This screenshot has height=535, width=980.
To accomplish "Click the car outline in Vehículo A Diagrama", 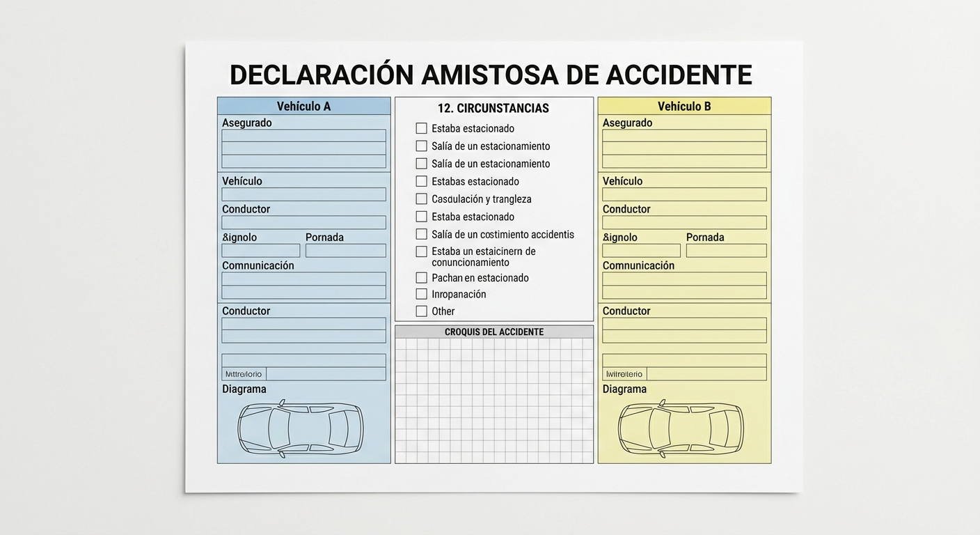I will pyautogui.click(x=301, y=428).
